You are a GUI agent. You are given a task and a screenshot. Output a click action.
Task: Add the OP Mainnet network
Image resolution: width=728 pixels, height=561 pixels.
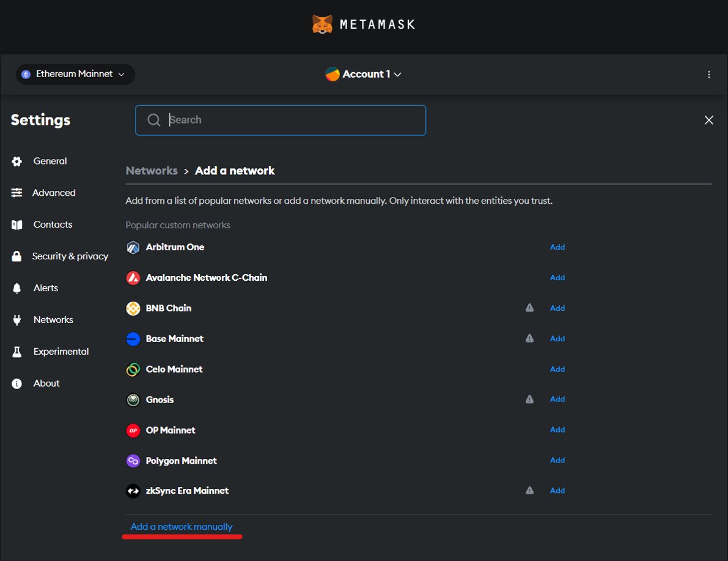557,429
